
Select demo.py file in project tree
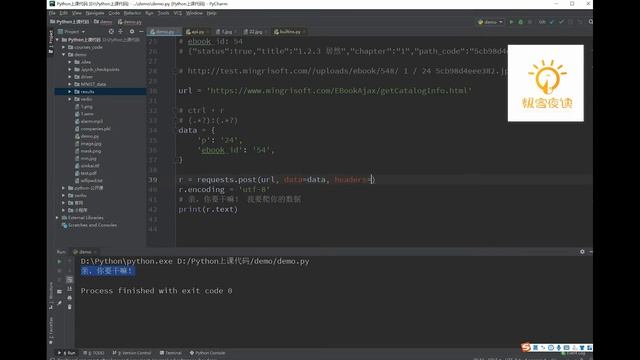[x=90, y=136]
